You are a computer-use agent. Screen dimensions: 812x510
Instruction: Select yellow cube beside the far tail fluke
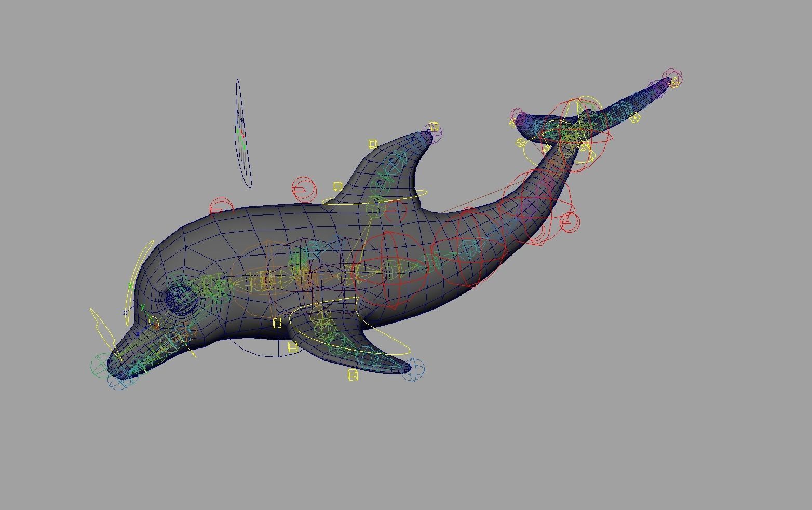634,118
